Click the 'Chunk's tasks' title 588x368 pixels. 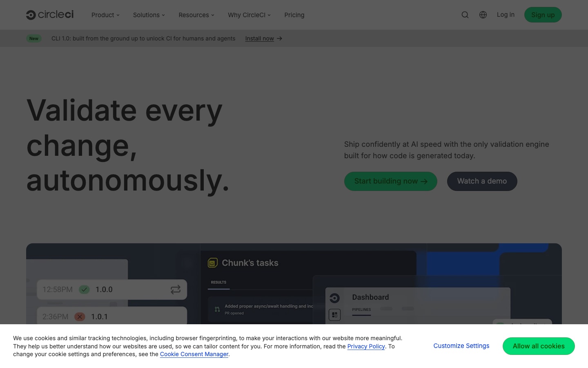pos(250,263)
